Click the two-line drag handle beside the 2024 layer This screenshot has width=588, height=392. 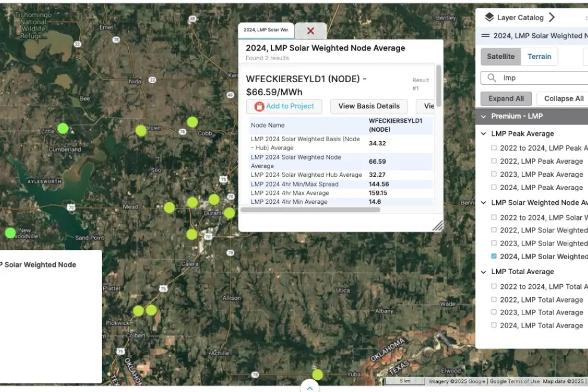point(485,36)
